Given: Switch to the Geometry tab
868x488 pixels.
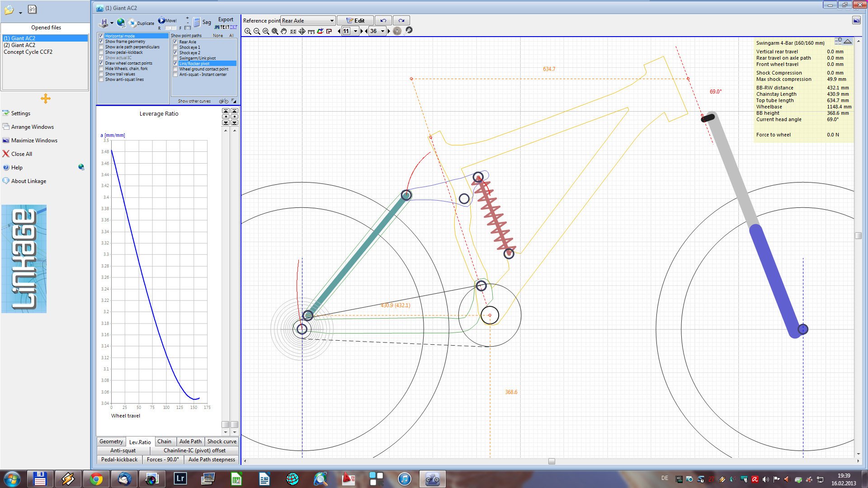Looking at the screenshot, I should 111,441.
